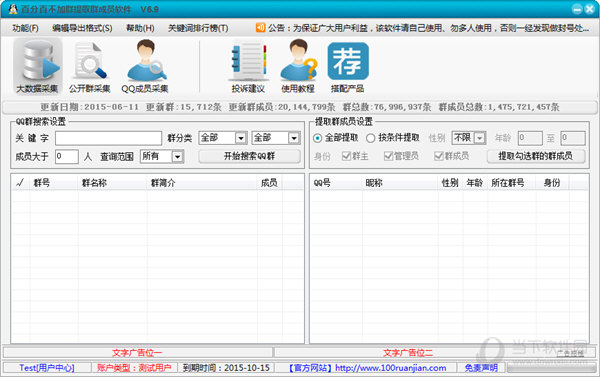Screen dimensions: 600x377
Task: Sort by 年龄 column header
Action: coord(475,183)
